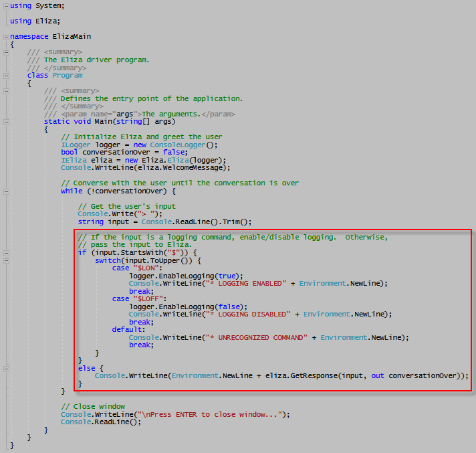The width and height of the screenshot is (476, 453).
Task: Click the "* LOGGING ENABLED" string
Action: [x=246, y=284]
